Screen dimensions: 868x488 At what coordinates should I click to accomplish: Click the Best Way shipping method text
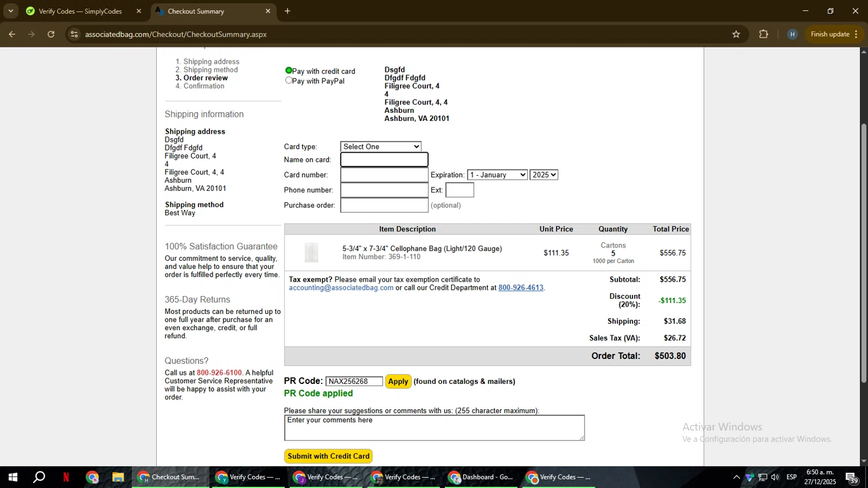click(x=180, y=213)
